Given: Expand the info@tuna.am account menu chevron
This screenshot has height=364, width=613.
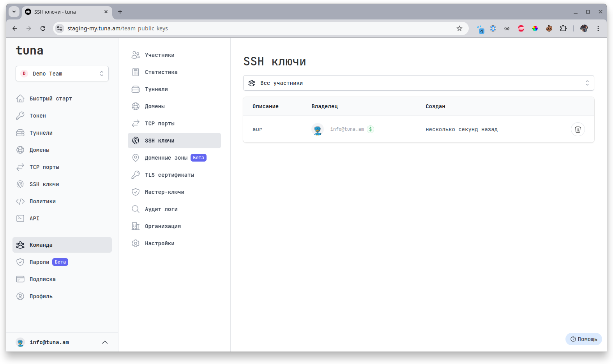Looking at the screenshot, I should pos(105,342).
